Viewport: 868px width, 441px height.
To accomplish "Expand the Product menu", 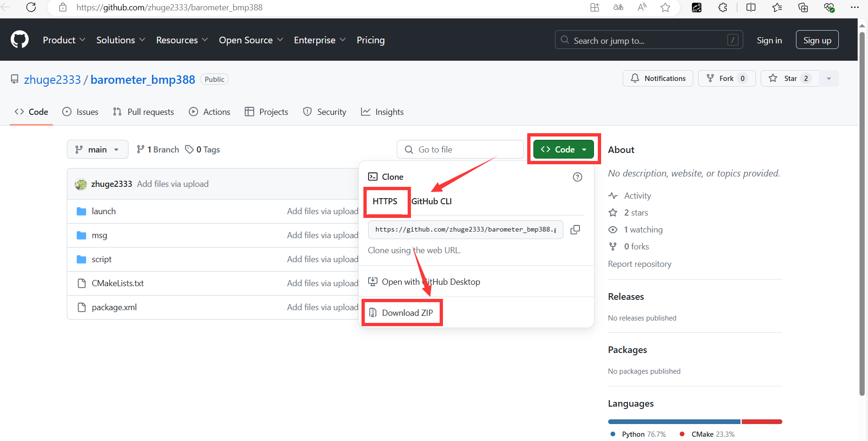I will [64, 40].
